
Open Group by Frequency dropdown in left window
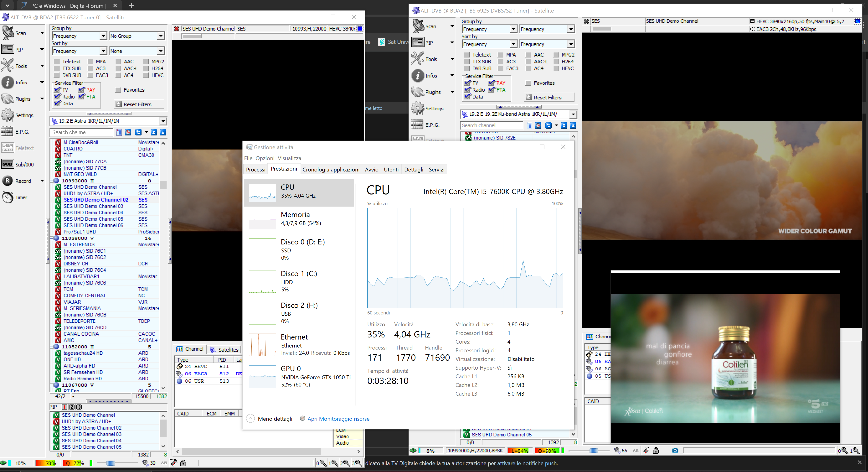tap(80, 36)
